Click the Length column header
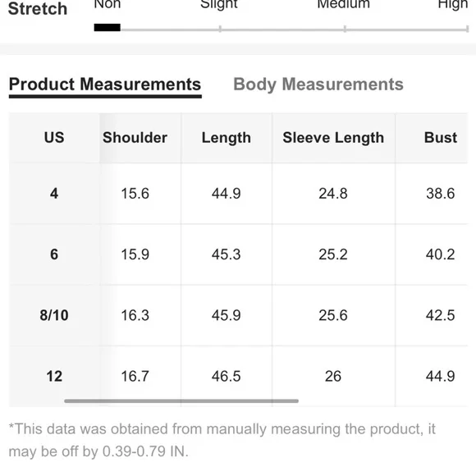 pyautogui.click(x=227, y=138)
